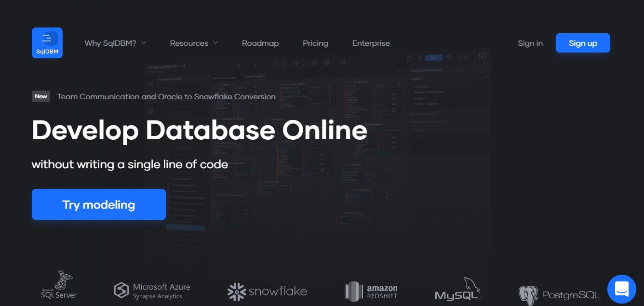Click the MySQL dolphin logo
This screenshot has width=644, height=306.
click(x=457, y=289)
